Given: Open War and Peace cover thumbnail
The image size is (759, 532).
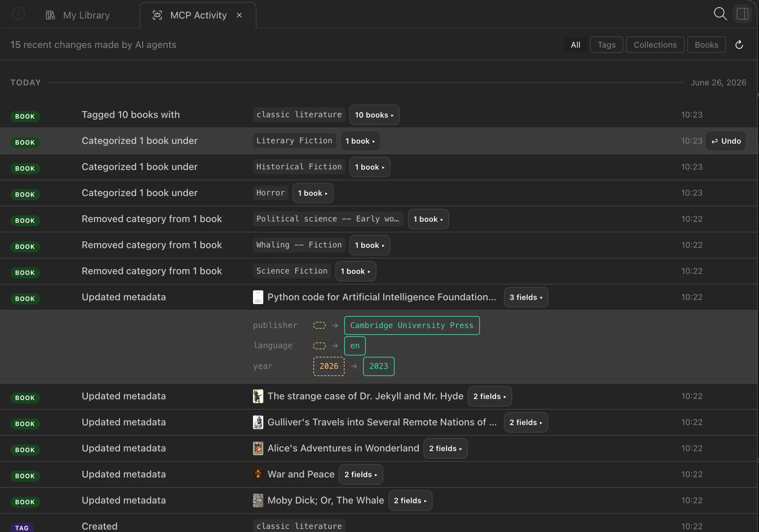Looking at the screenshot, I should point(258,474).
